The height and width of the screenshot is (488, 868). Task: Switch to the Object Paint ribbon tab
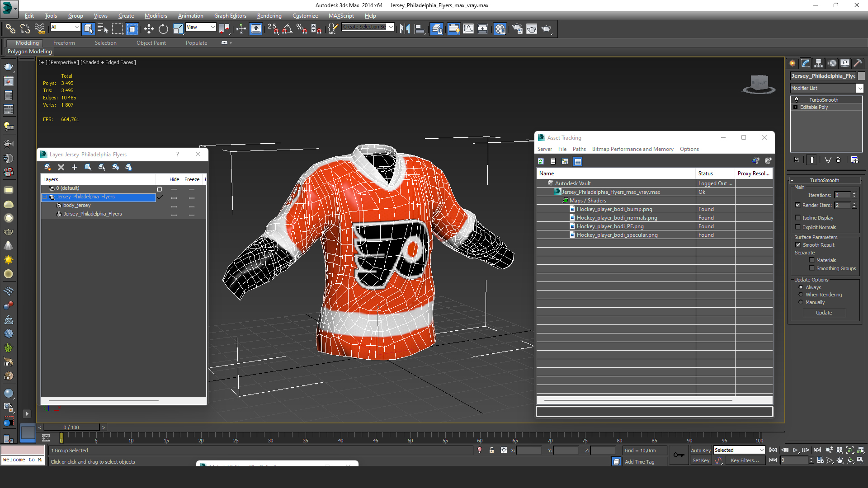pos(151,43)
